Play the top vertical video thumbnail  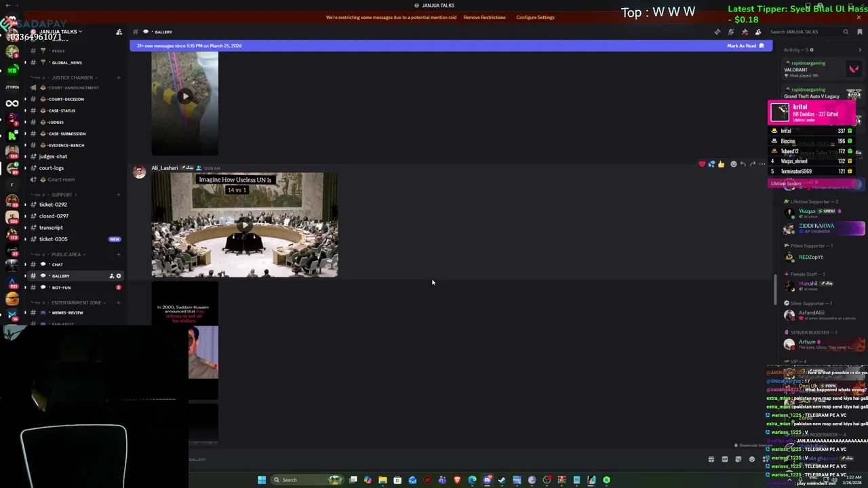click(184, 96)
